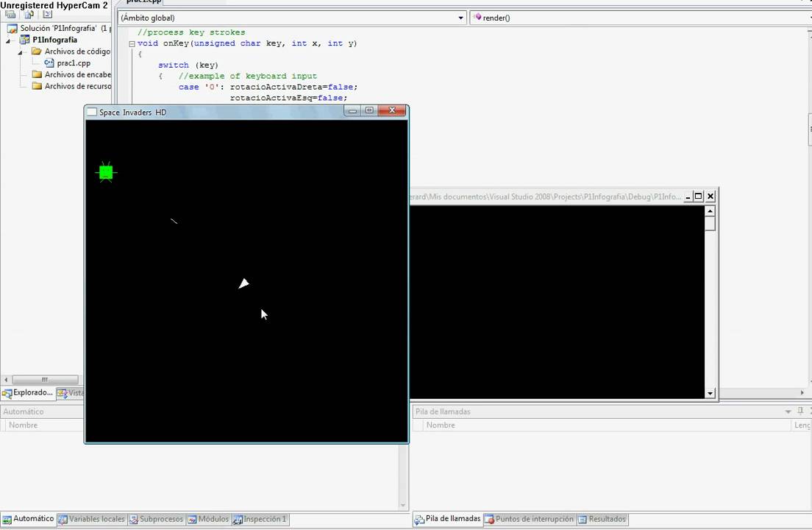Collapse the Archivos de código folder arrow

[20, 52]
